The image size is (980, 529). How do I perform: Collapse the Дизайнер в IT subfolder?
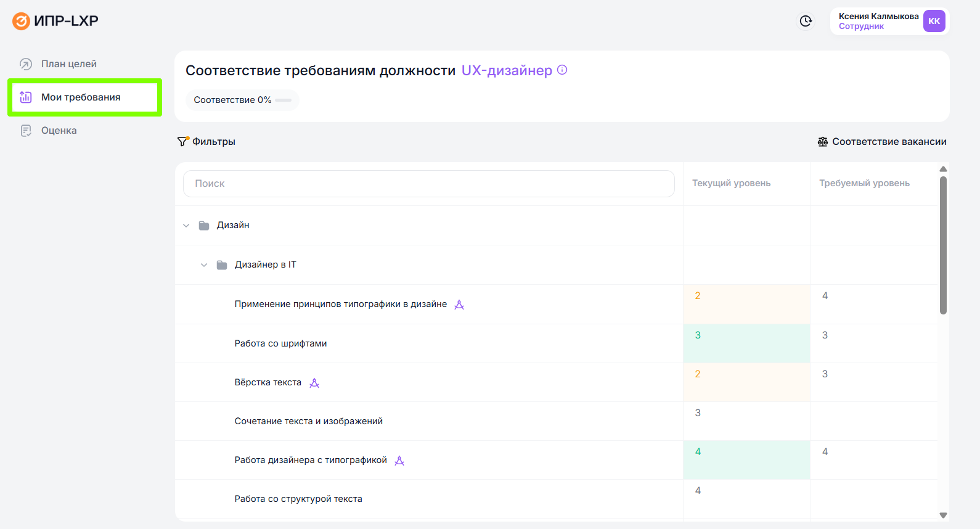(204, 265)
